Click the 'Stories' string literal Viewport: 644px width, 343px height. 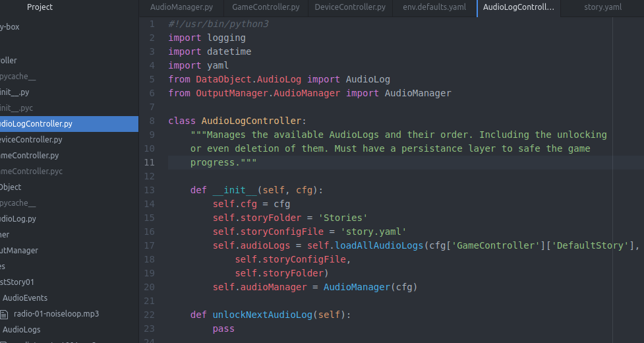[343, 218]
